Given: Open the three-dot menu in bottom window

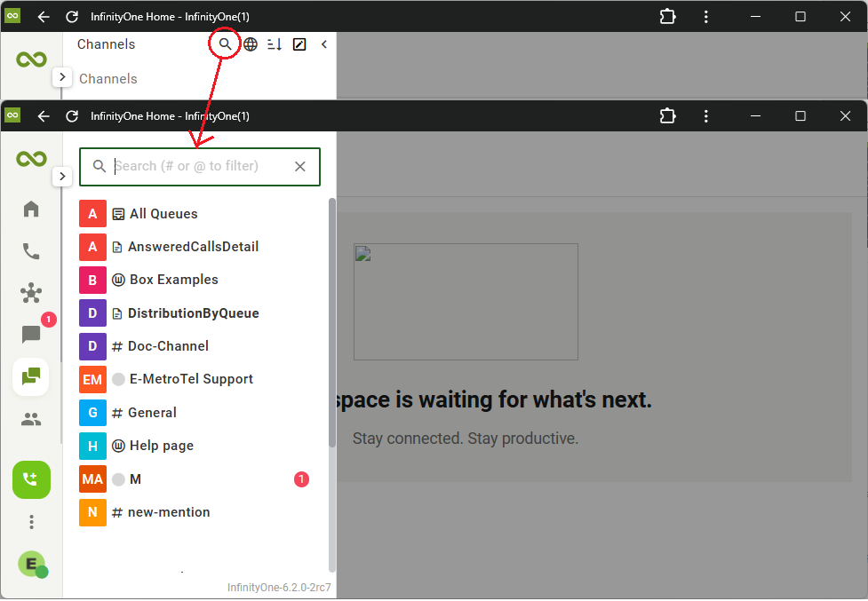Looking at the screenshot, I should [705, 116].
